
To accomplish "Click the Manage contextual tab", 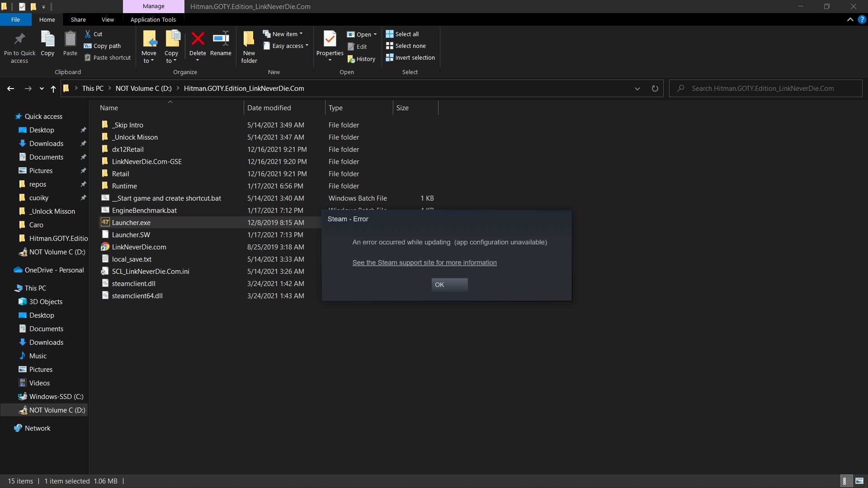I will click(154, 6).
